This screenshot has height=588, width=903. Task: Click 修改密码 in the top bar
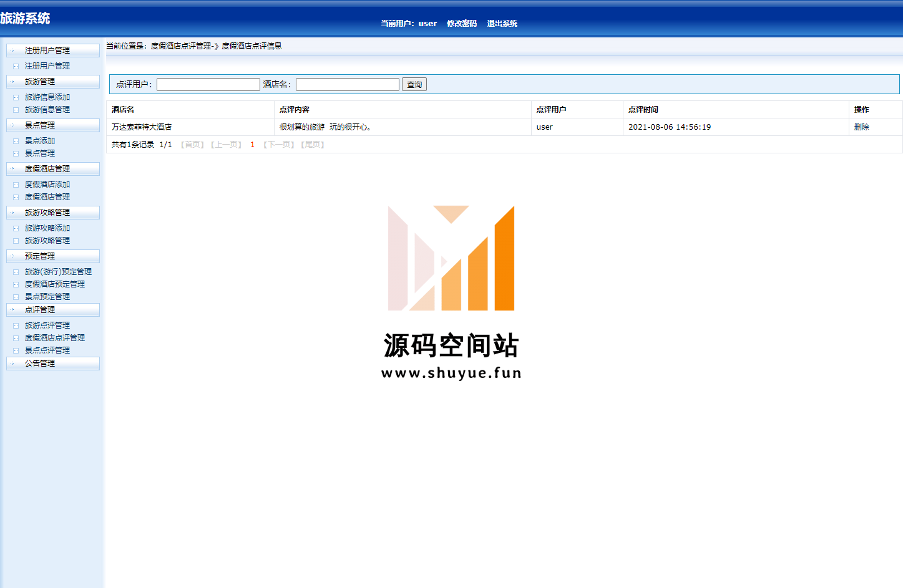[x=462, y=23]
